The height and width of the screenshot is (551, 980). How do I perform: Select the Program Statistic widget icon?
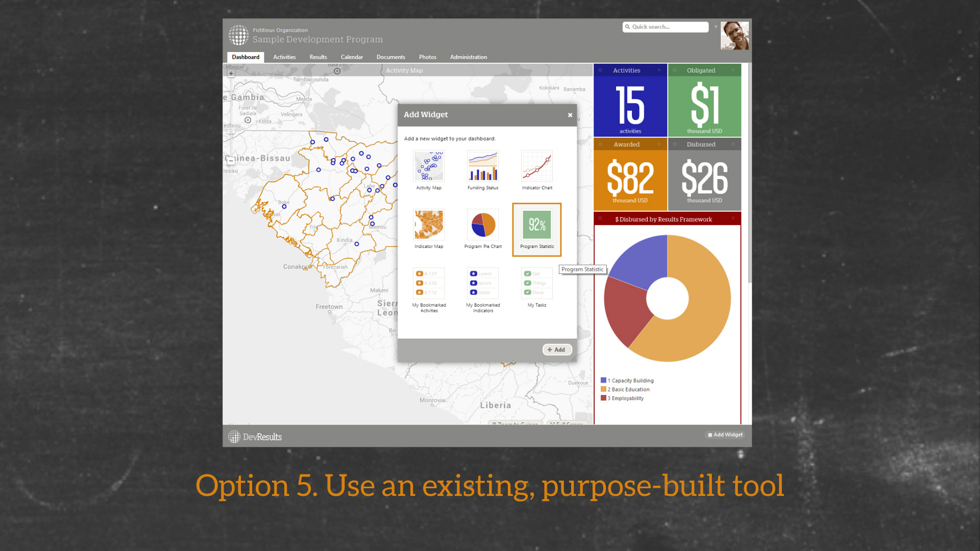(536, 224)
